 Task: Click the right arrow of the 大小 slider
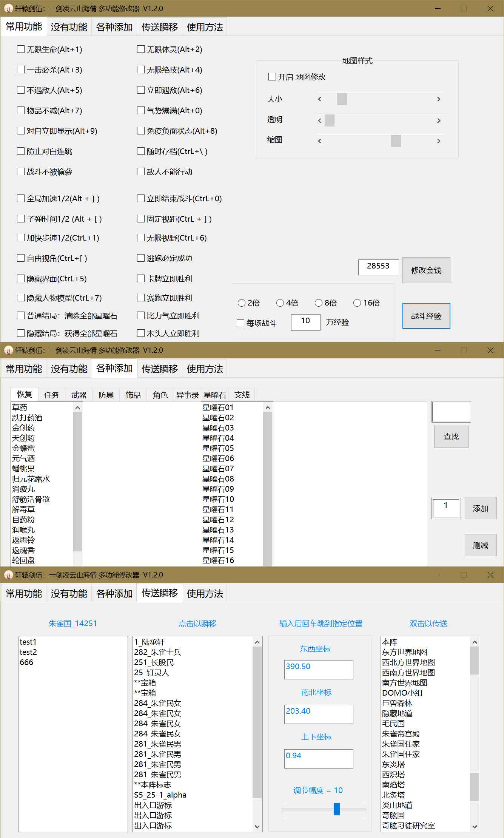point(438,99)
